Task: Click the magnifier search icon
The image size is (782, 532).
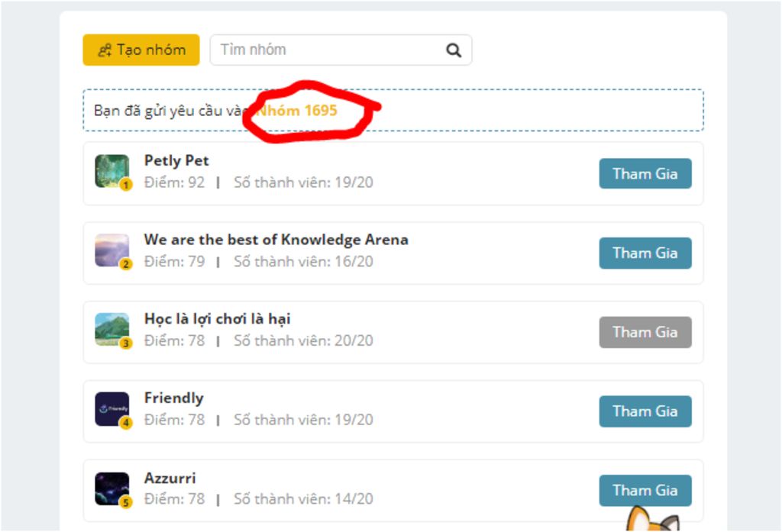Action: coord(454,50)
